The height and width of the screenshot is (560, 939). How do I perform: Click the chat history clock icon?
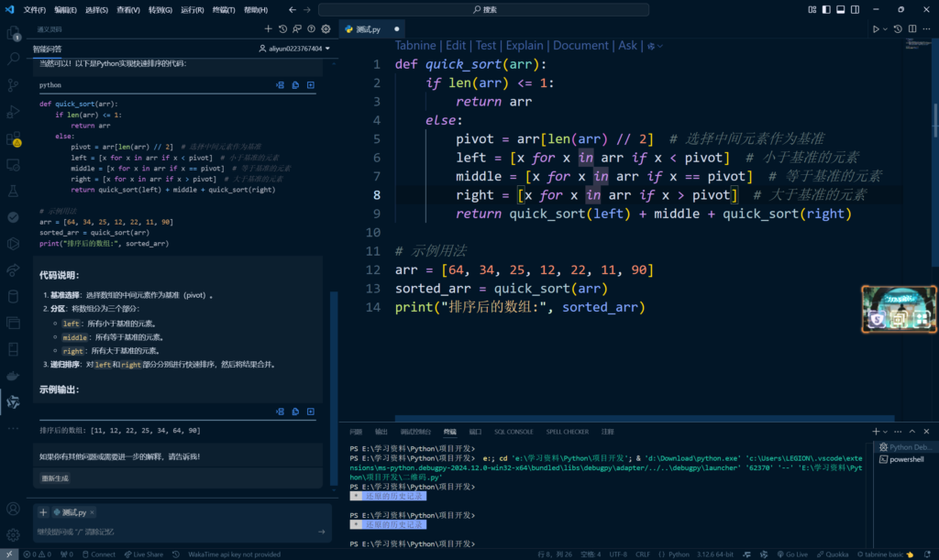(282, 29)
